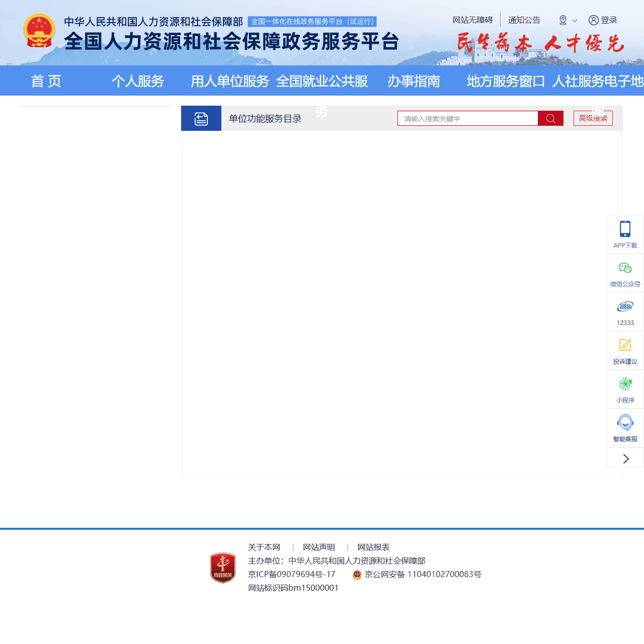Click the 小程序 mini-program icon
Viewport: 644px width, 644px height.
[625, 384]
